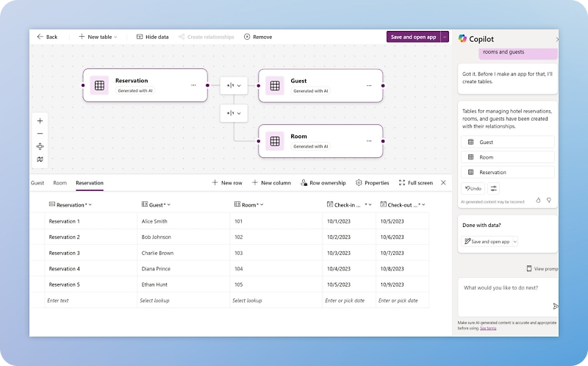Click room cell 103
The width and height of the screenshot is (588, 366).
[x=276, y=253]
